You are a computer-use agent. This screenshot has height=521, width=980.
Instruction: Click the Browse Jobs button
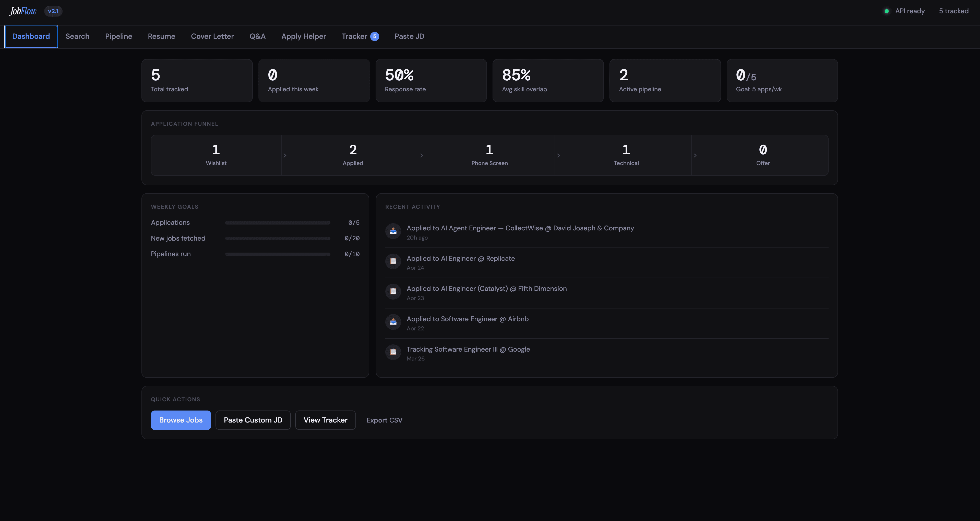click(x=181, y=420)
